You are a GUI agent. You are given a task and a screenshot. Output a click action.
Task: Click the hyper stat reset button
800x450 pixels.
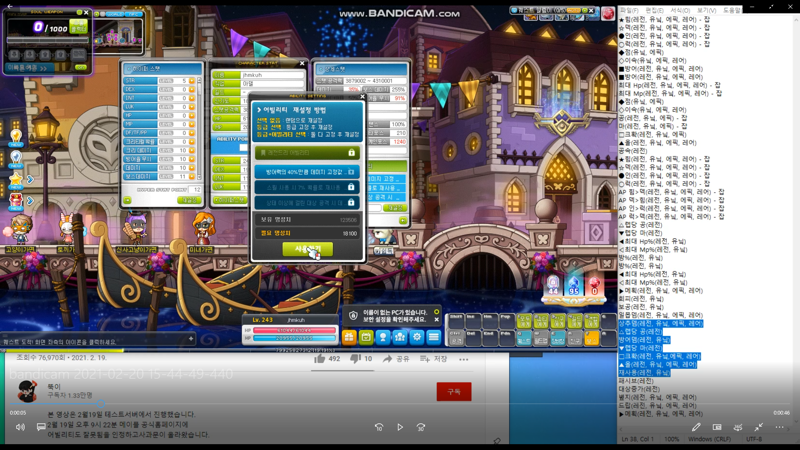pos(189,200)
